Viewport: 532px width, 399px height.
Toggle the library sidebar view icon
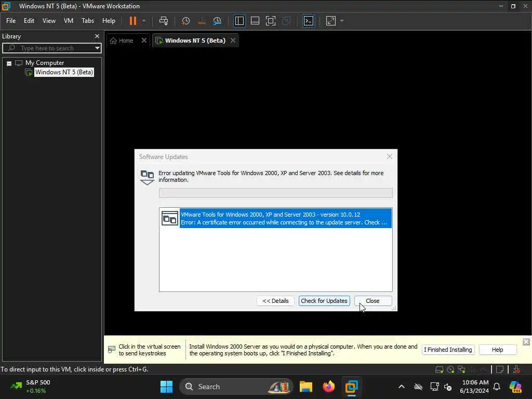point(239,21)
